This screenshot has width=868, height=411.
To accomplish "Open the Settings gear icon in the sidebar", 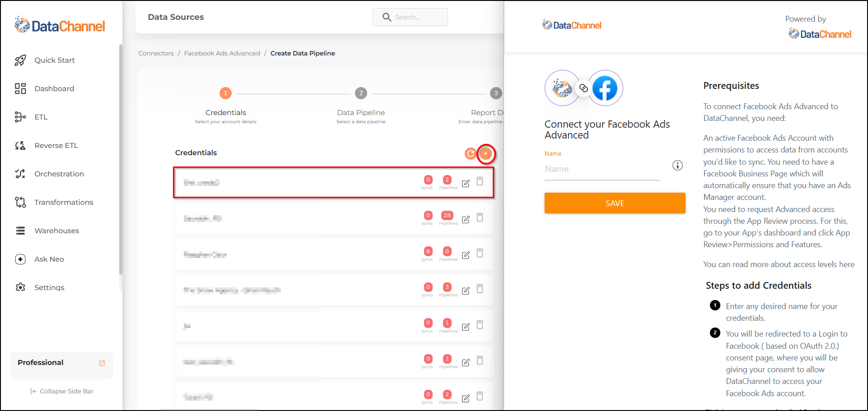I will coord(20,287).
